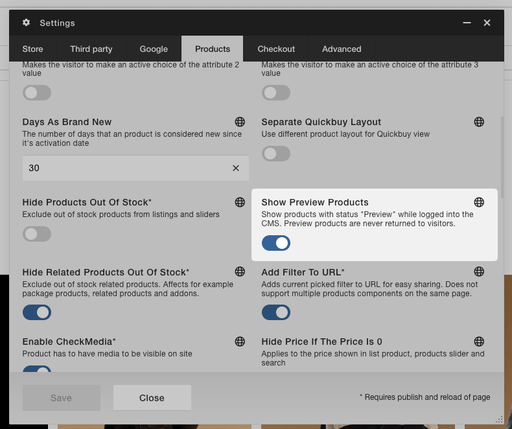The width and height of the screenshot is (512, 429).
Task: Click globe icon beside Hide Related Products Out Of Stock
Action: click(240, 272)
